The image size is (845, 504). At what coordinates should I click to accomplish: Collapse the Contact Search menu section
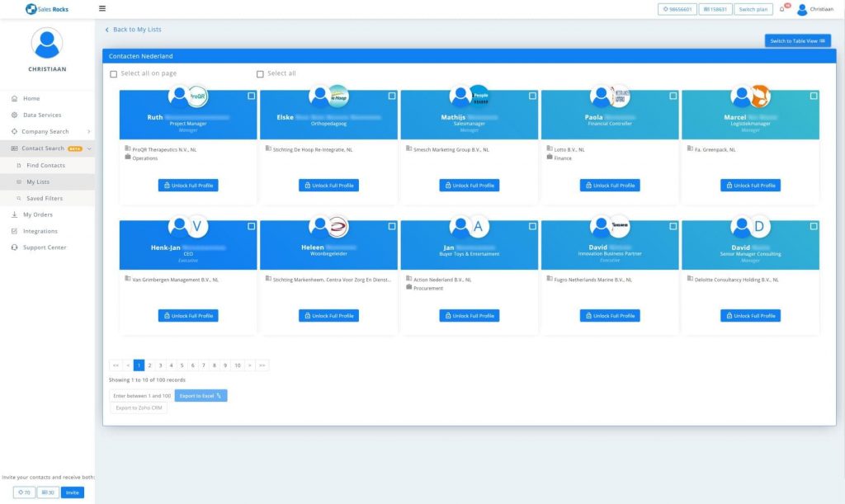(89, 148)
